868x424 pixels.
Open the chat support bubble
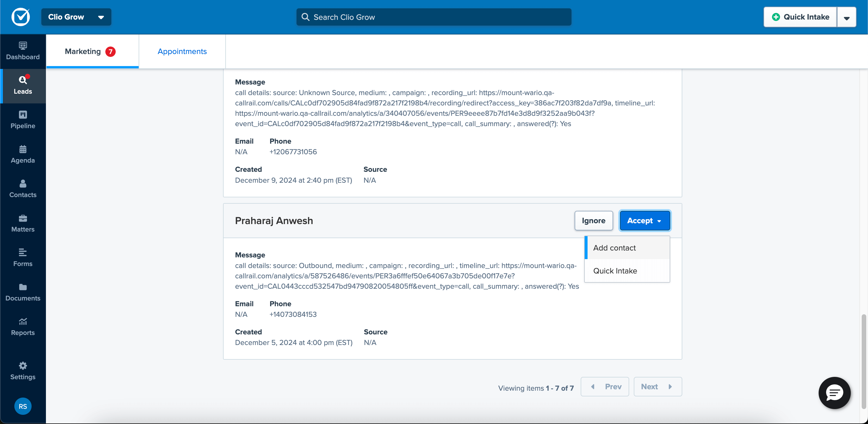point(834,393)
